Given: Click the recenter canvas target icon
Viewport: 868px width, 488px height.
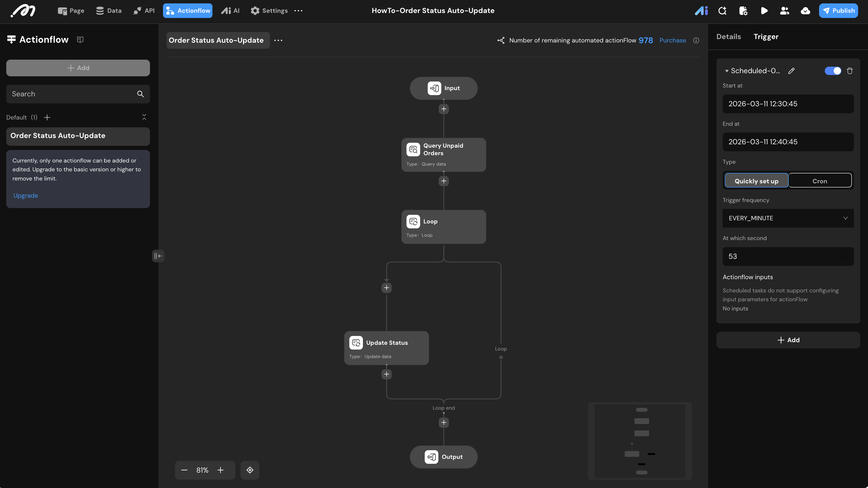Looking at the screenshot, I should [250, 470].
